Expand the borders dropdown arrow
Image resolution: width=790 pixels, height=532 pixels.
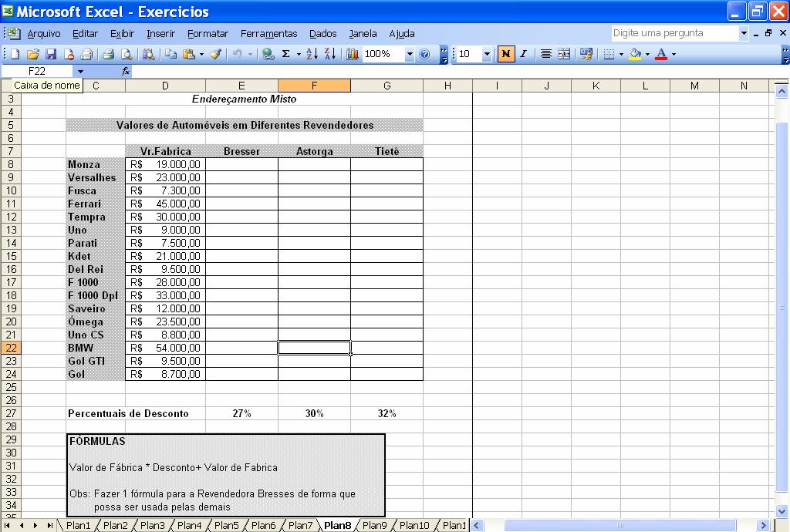[620, 53]
